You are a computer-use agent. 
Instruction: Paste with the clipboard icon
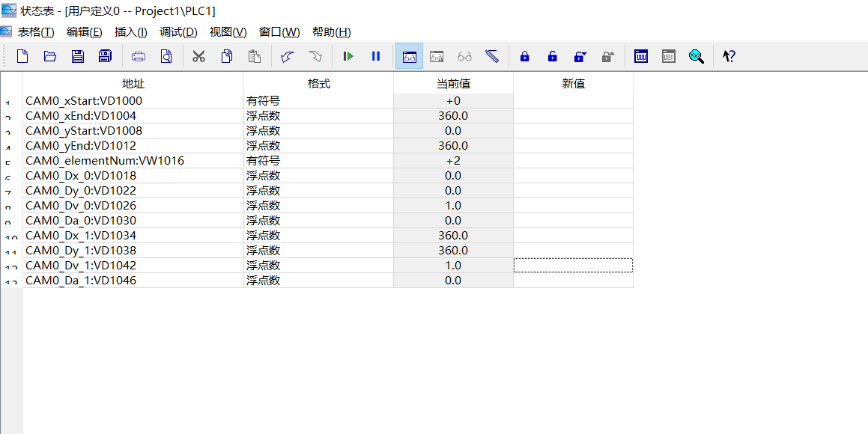(254, 56)
